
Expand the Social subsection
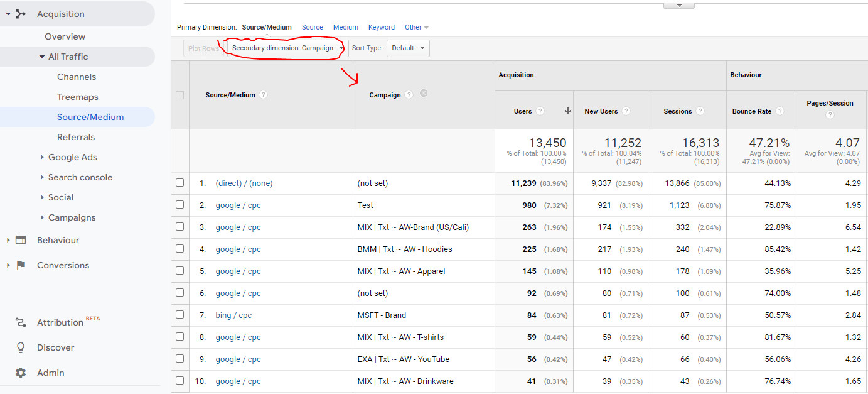click(42, 197)
